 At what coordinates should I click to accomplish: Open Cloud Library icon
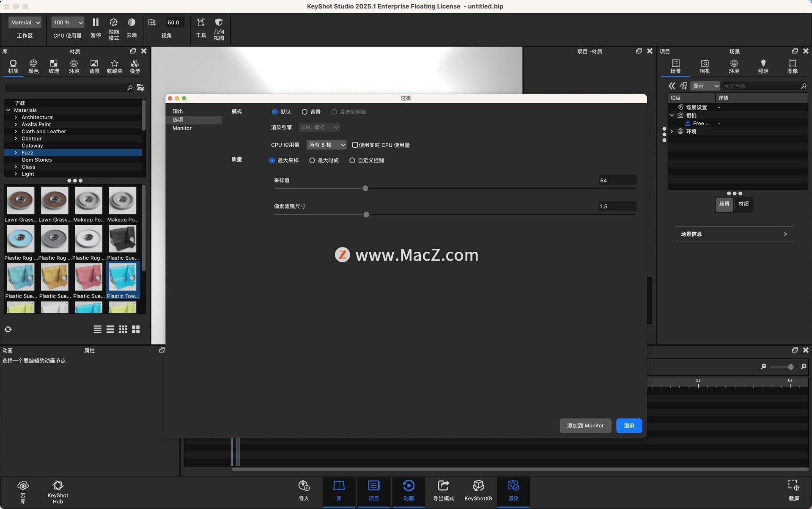(23, 485)
